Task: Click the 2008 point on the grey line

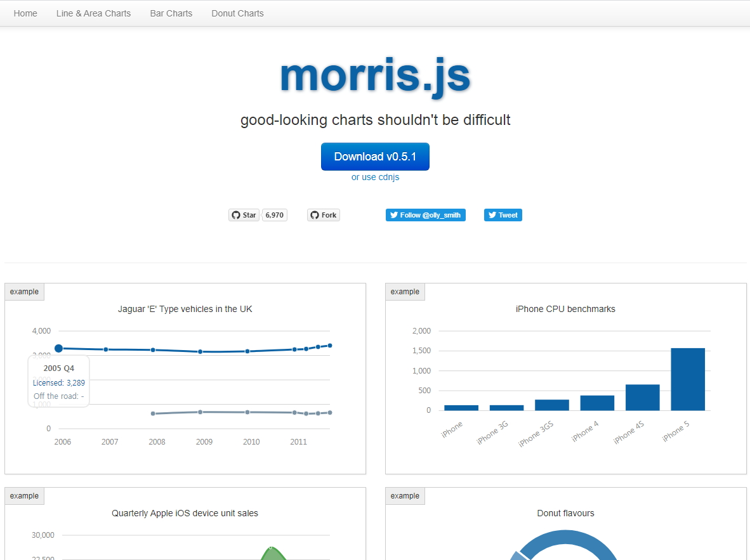Action: pos(153,413)
